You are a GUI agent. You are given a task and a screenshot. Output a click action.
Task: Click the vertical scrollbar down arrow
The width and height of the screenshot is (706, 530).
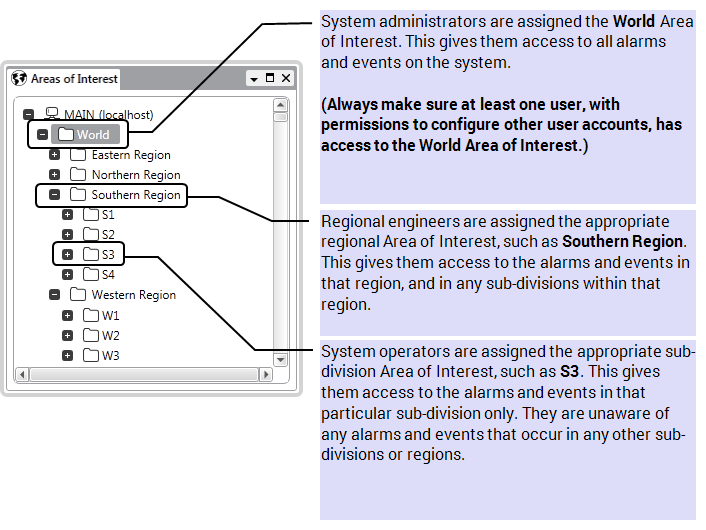281,359
